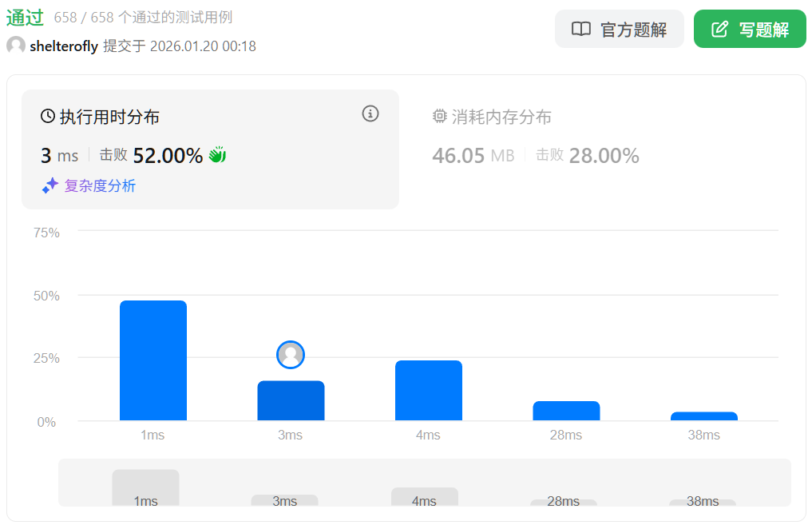The width and height of the screenshot is (812, 525).
Task: Click the 4ms bar in range selector
Action: point(424,496)
